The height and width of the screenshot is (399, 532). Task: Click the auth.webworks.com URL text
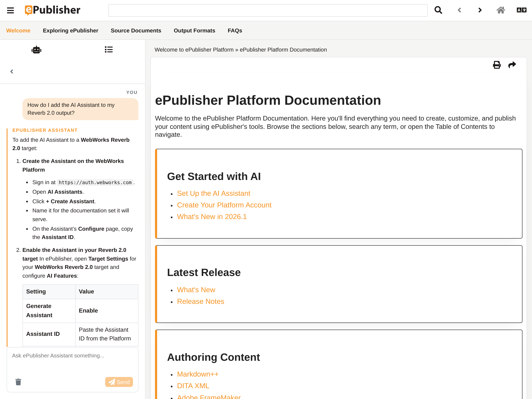95,182
